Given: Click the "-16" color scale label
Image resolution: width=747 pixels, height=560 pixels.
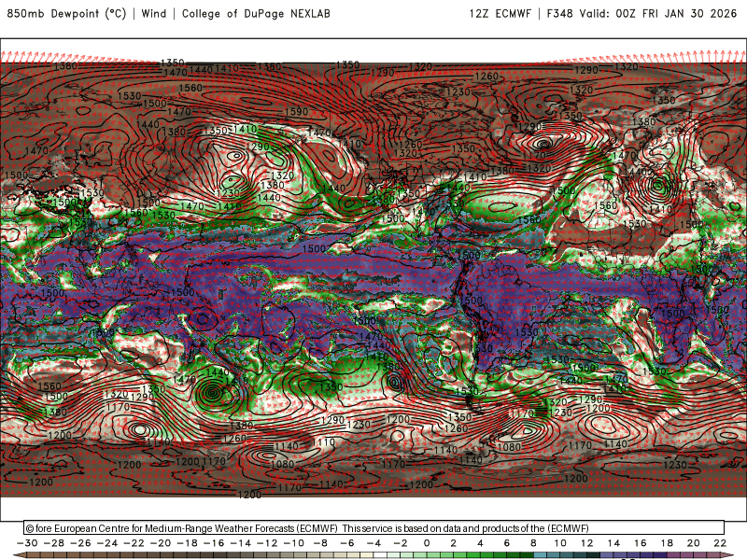Looking at the screenshot, I should click(214, 543).
